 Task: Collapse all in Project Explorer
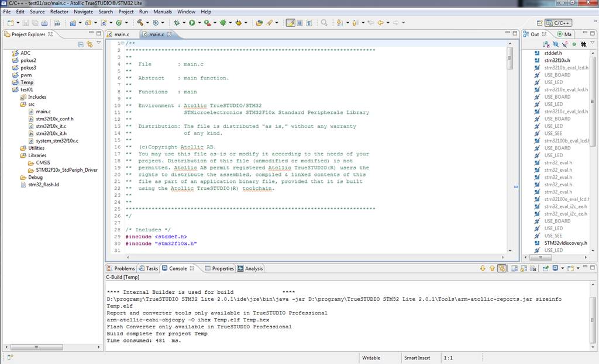(x=81, y=44)
